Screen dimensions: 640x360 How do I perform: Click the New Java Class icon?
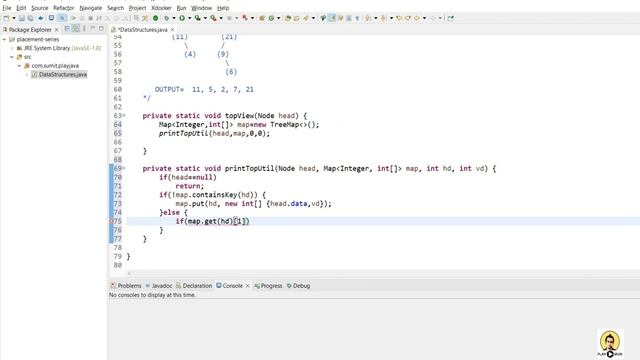271,18
